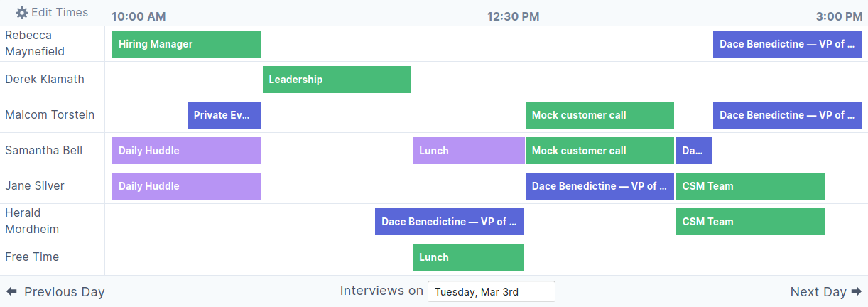The height and width of the screenshot is (307, 868).
Task: Open Jane Silver's Daily Huddle event
Action: 187,186
